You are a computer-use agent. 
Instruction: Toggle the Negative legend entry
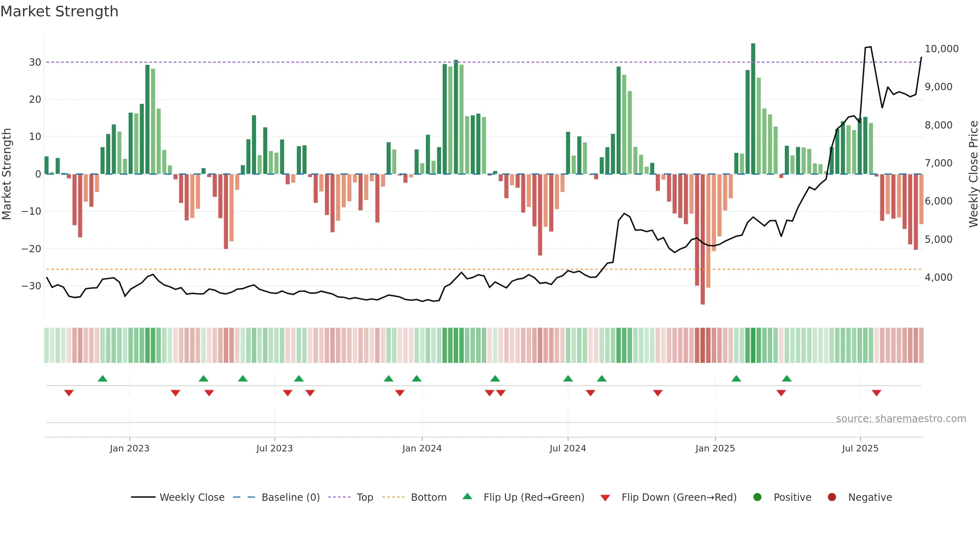coord(860,497)
